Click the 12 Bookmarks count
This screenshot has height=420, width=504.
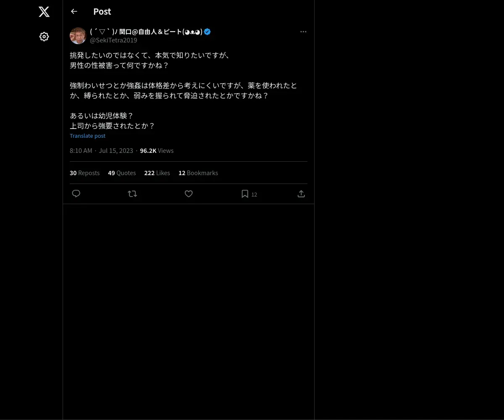pyautogui.click(x=198, y=173)
